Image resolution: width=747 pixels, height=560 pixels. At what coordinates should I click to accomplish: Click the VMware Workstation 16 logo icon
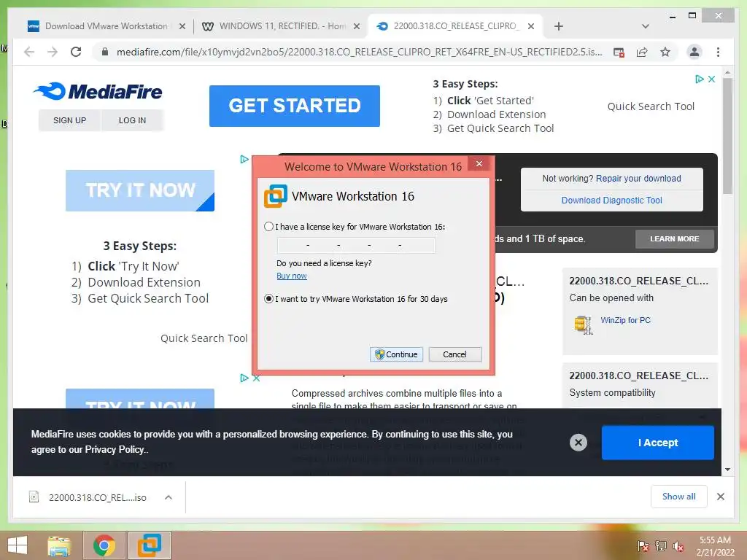coord(275,196)
